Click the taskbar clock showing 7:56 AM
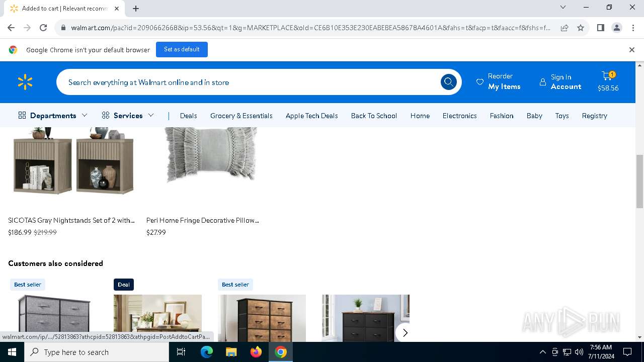This screenshot has width=644, height=362. 601,352
